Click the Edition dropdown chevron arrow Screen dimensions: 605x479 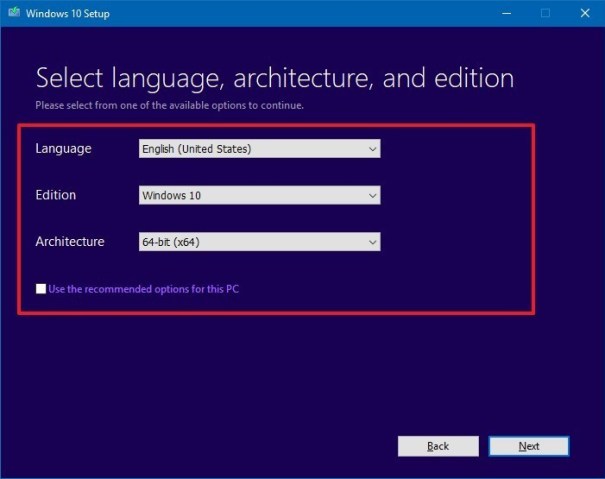pos(372,195)
